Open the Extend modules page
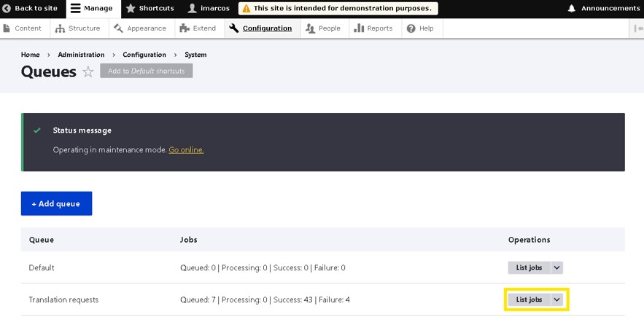The image size is (644, 325). 198,28
